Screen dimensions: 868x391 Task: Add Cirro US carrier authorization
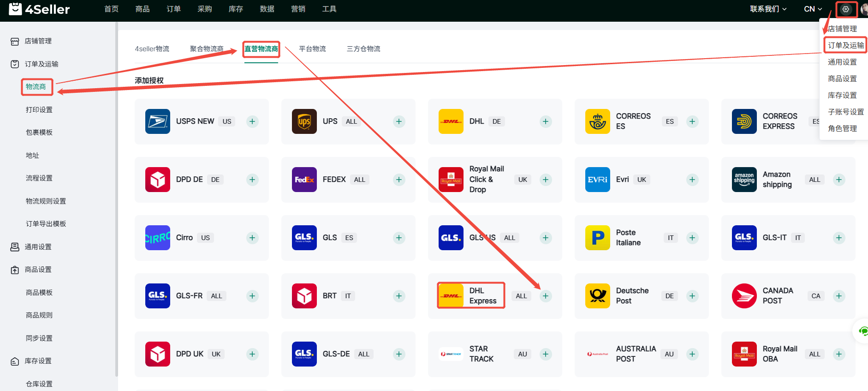tap(252, 238)
